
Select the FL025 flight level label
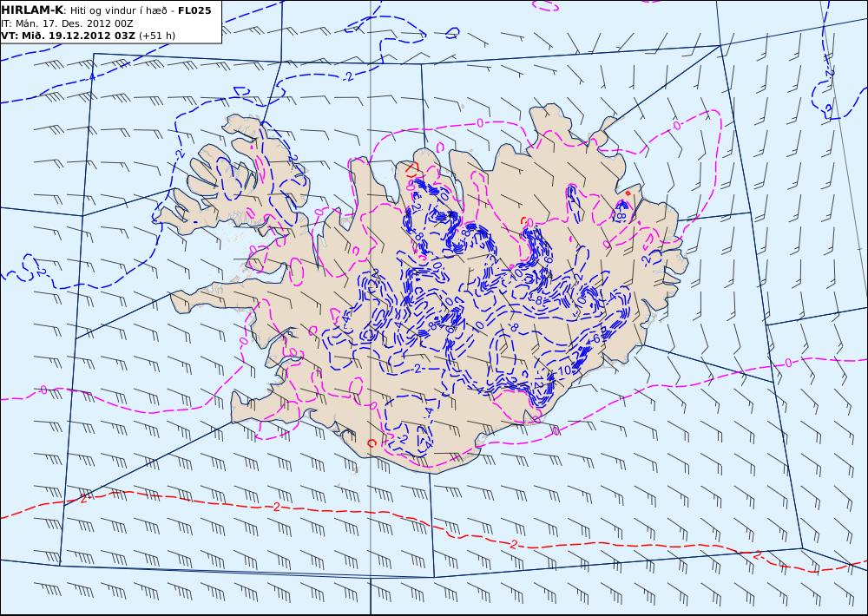pos(194,10)
